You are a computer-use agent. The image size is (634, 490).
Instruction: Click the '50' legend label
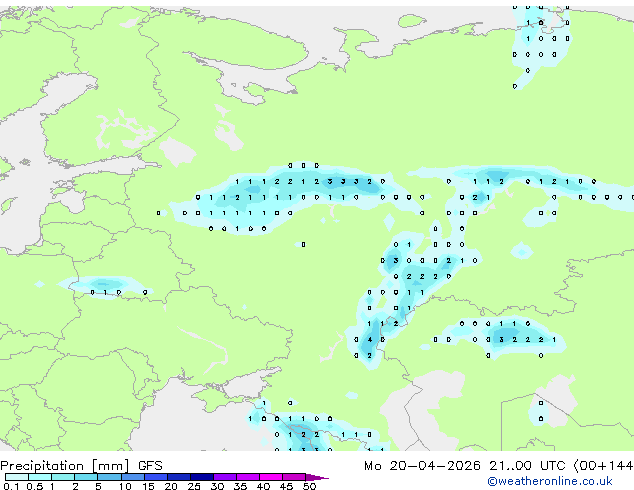click(x=309, y=486)
